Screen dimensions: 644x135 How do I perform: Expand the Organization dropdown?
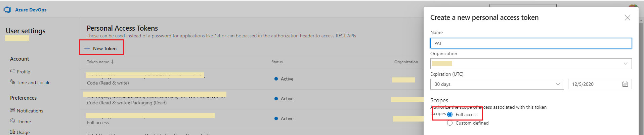[x=626, y=64]
